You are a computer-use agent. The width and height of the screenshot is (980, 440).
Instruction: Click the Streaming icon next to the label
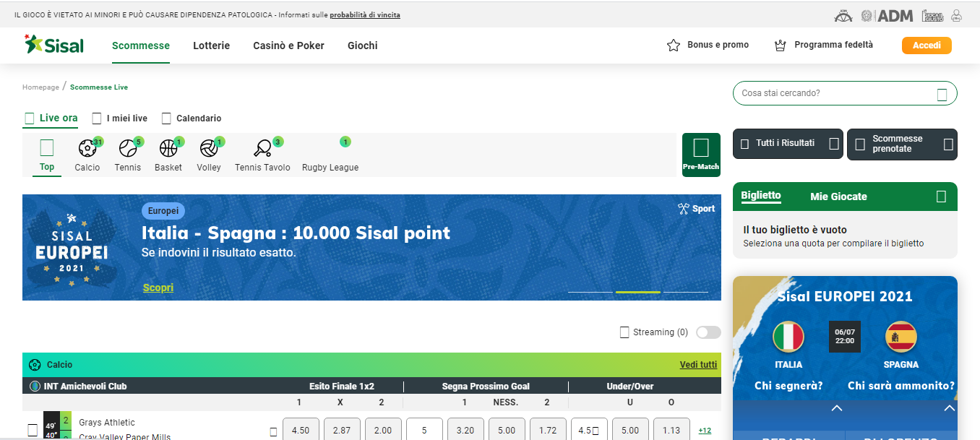(x=624, y=332)
